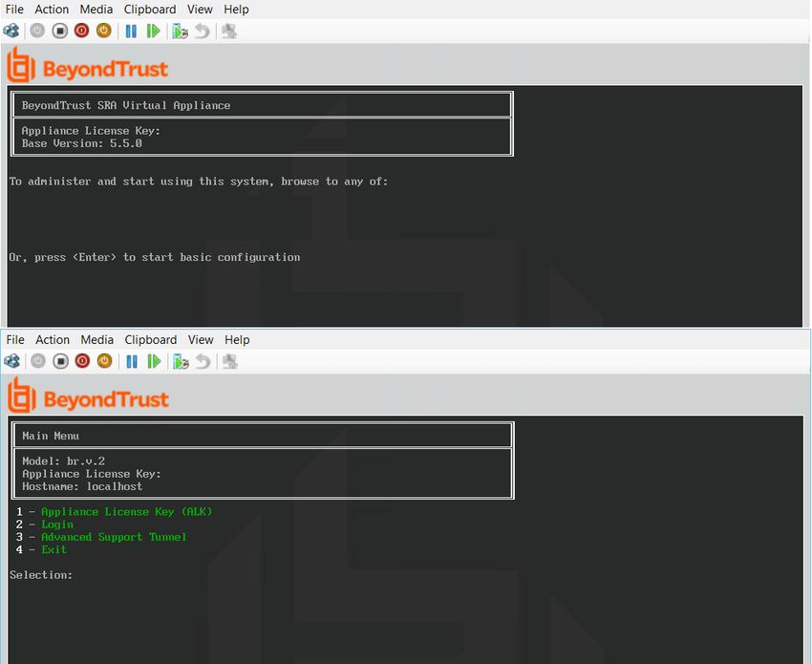Send Ctrl+Alt+Delete in the Main Menu window
The image size is (812, 664).
click(11, 361)
